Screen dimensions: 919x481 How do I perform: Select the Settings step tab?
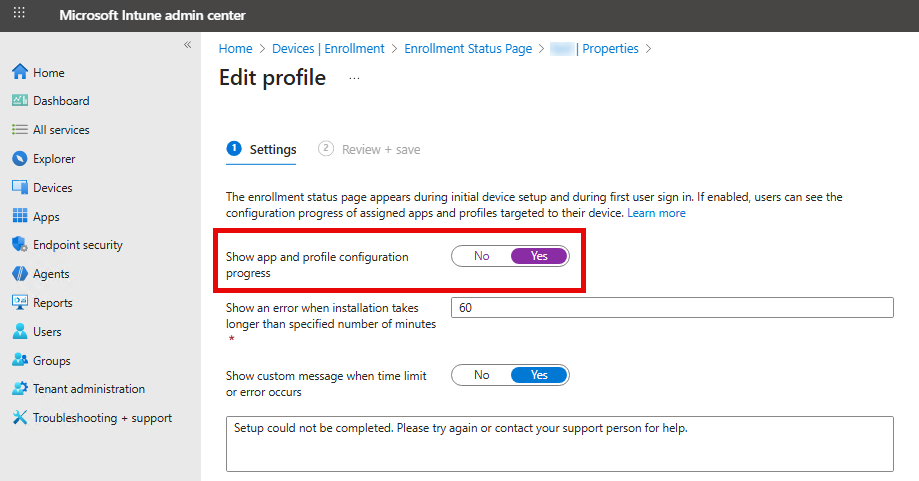click(261, 149)
